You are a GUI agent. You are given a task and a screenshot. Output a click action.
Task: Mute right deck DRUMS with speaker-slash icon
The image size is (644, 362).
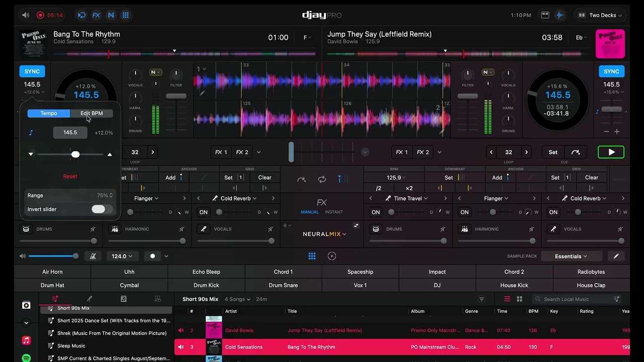click(443, 229)
